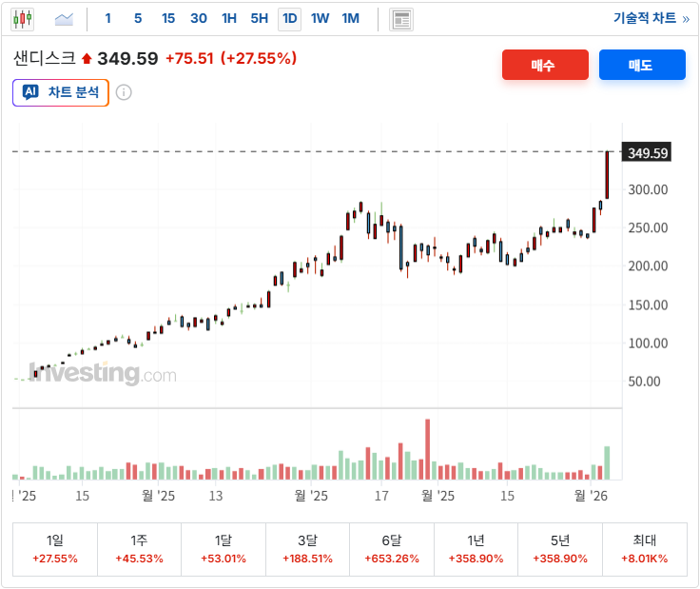Screen dimensions: 700x589
Task: Choose the 5년 period range
Action: pyautogui.click(x=560, y=549)
